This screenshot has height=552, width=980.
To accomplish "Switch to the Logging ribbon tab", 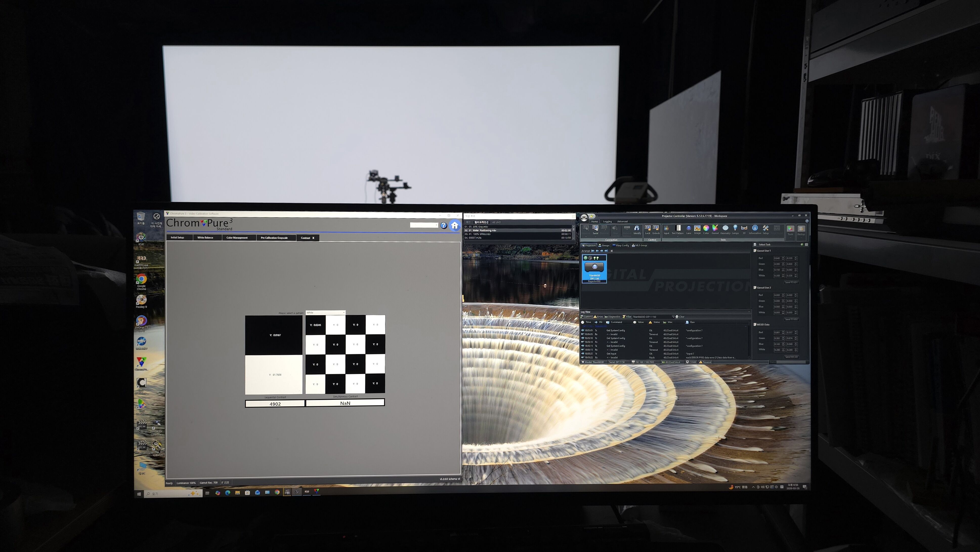I will 607,222.
